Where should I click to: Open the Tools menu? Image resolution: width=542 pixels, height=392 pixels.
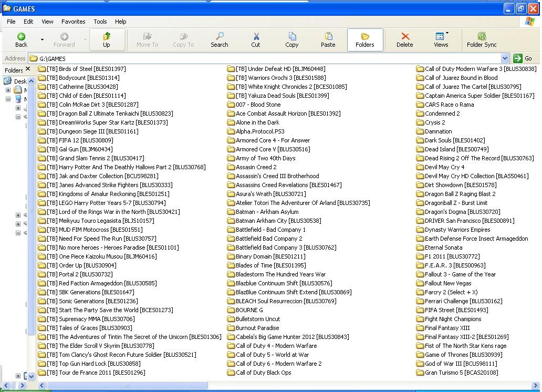tap(100, 22)
